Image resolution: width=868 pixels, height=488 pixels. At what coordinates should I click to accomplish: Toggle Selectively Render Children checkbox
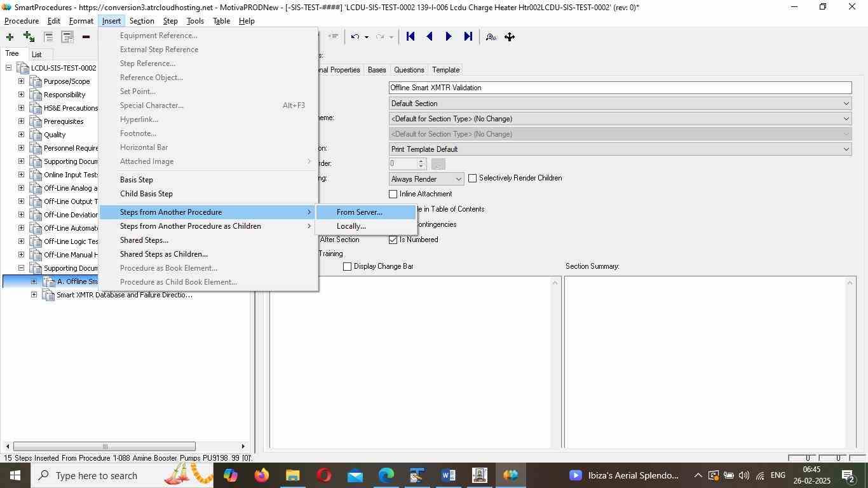point(472,179)
